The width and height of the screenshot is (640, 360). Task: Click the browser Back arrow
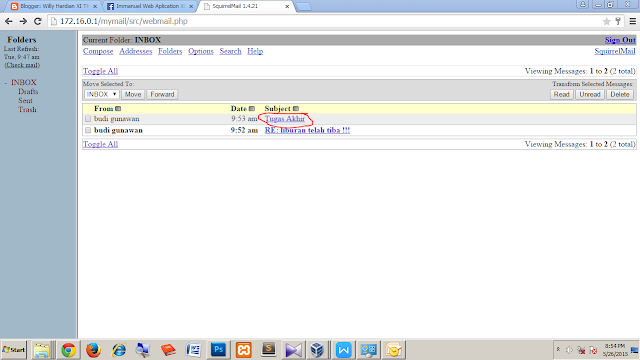[x=9, y=21]
